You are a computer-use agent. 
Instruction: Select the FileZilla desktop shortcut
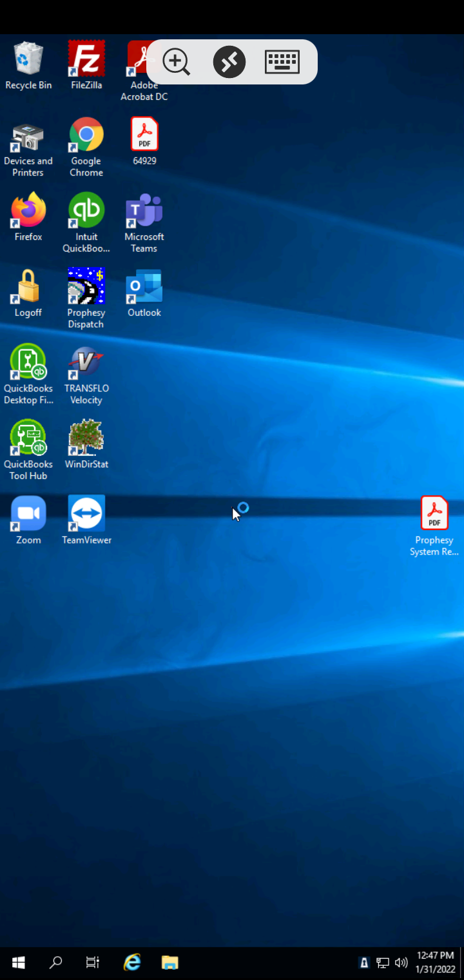click(86, 65)
